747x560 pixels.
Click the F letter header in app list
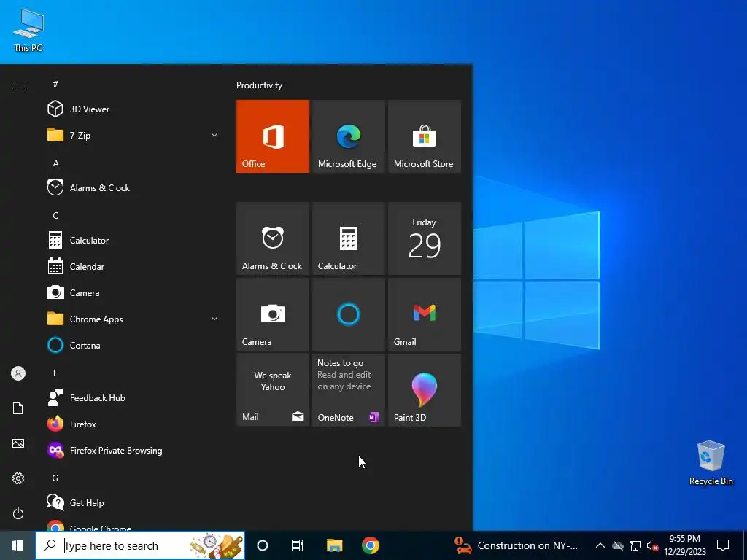55,373
